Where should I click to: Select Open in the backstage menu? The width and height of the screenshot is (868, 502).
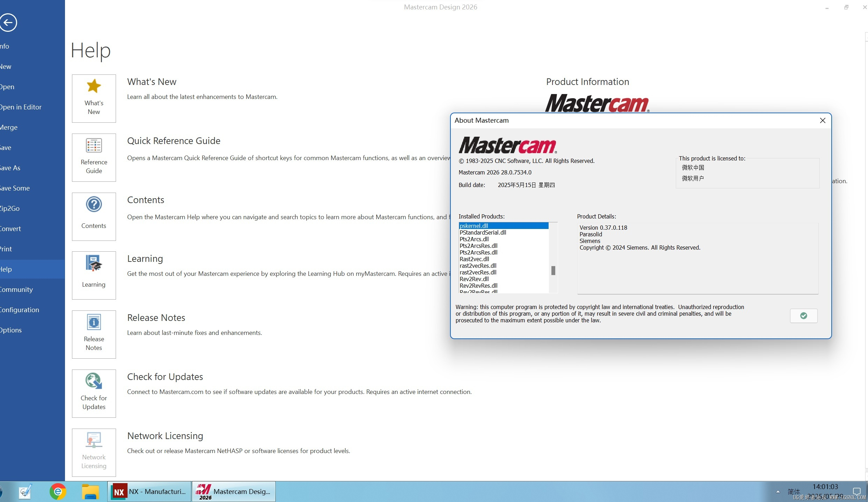[x=32, y=87]
